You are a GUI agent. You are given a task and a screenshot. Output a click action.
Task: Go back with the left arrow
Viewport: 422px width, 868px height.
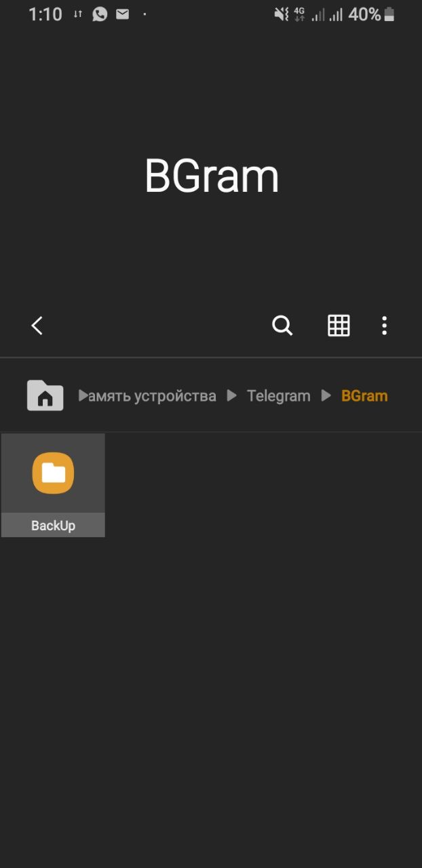click(x=37, y=325)
